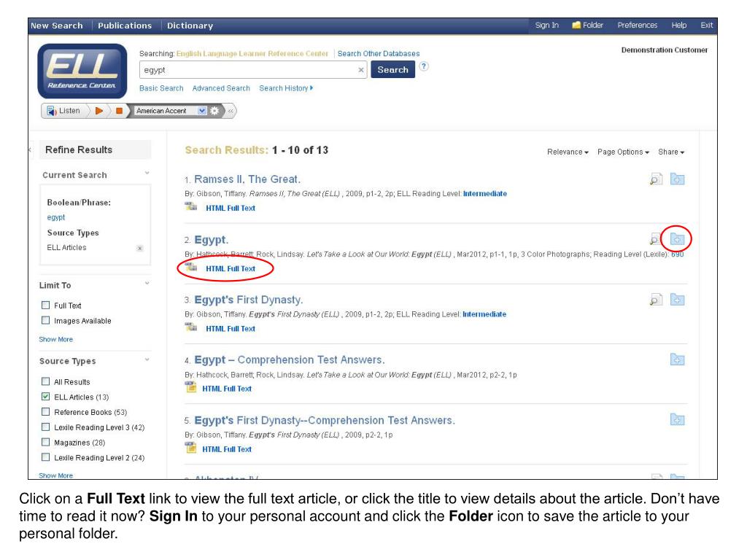Click the egypt Boolean/Phrase term link
Viewport: 747px width, 560px height.
[x=55, y=217]
